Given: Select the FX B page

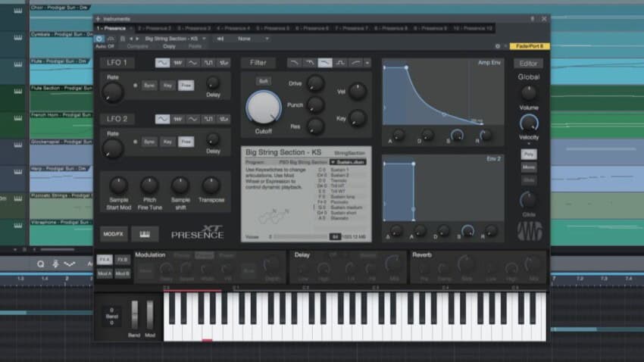Looking at the screenshot, I should tap(123, 260).
